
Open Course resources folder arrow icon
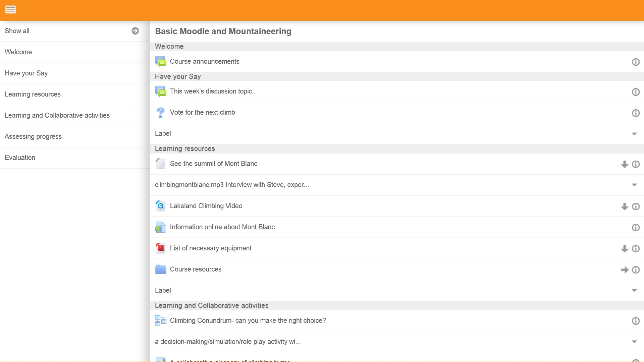pos(624,270)
